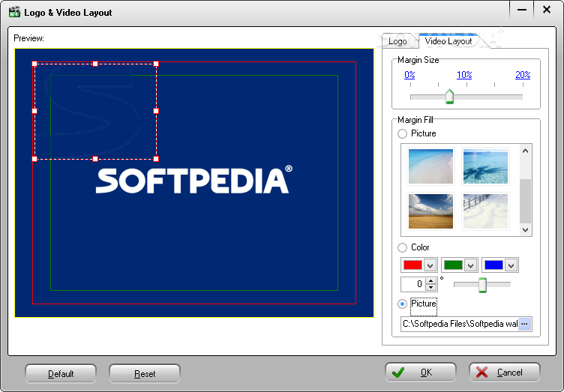This screenshot has width=564, height=392.
Task: Set margin size to 20% link
Action: 523,75
